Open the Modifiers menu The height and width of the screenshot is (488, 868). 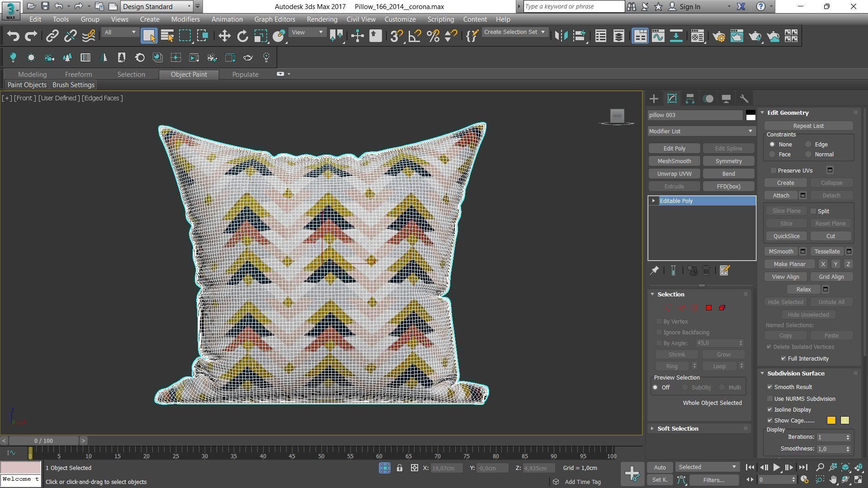[185, 19]
